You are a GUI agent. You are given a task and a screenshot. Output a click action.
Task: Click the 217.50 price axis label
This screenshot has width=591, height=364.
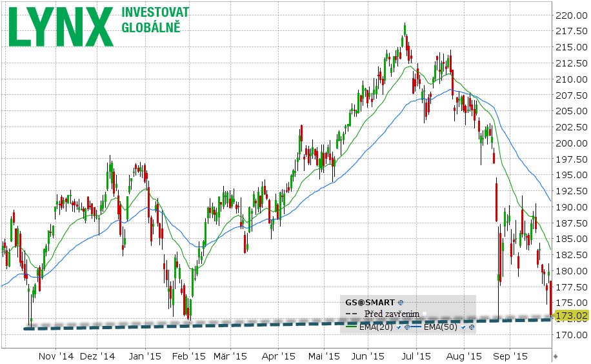572,32
